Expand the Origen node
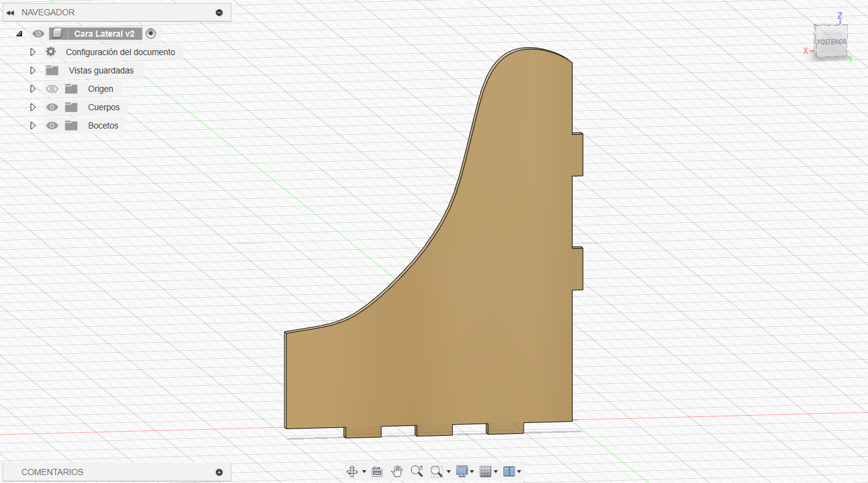This screenshot has height=483, width=868. tap(33, 89)
